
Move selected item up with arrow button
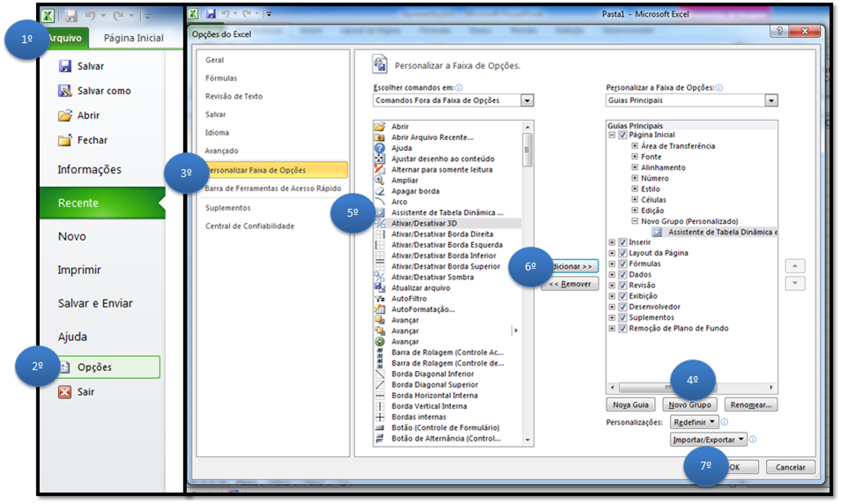795,266
